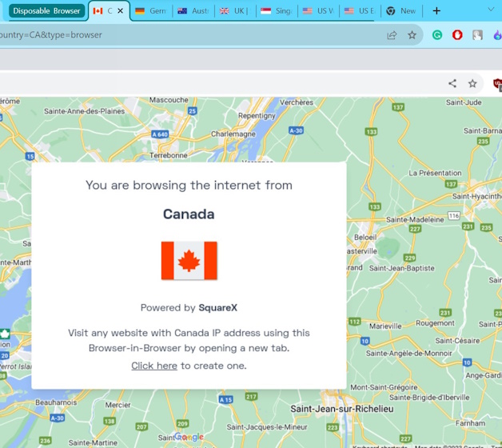The width and height of the screenshot is (502, 448).
Task: Click the A 15 highway shield
Action: click(x=225, y=400)
